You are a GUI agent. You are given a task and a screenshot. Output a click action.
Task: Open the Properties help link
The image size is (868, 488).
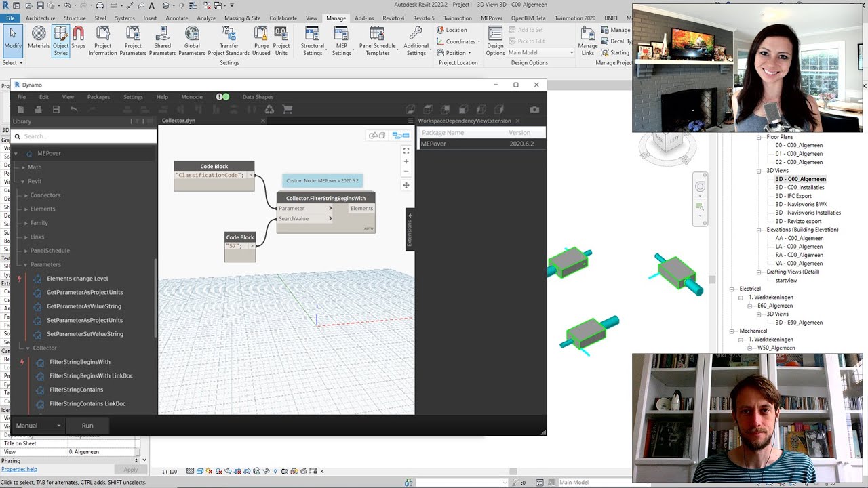(x=19, y=469)
